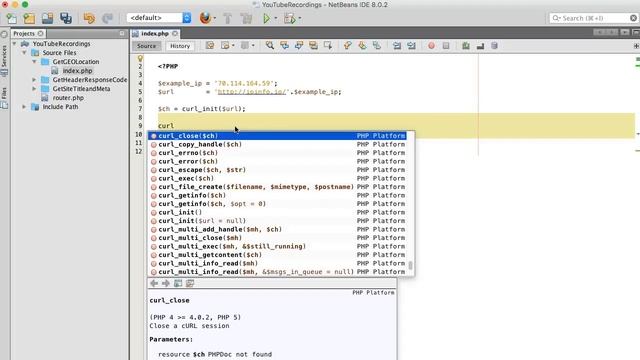Screen dimensions: 640x360
Task: Toggle Highlight Search in editor toolbar
Action: [x=313, y=46]
